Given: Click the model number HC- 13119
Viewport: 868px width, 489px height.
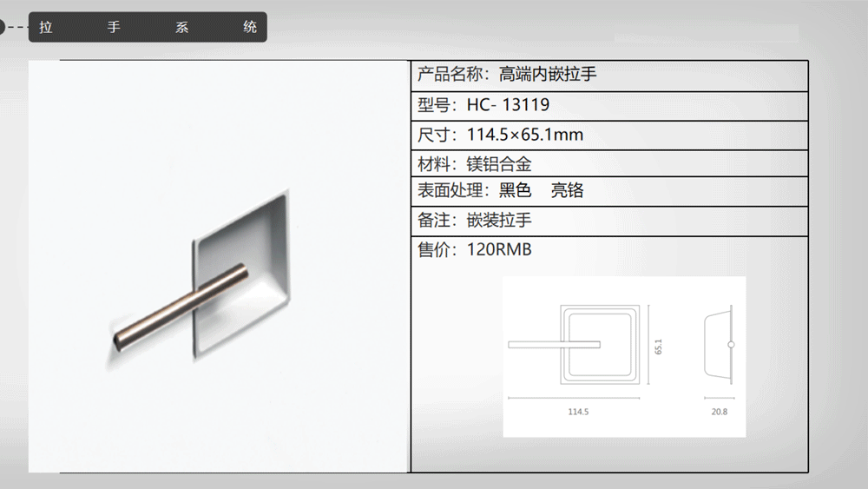Looking at the screenshot, I should tap(508, 105).
